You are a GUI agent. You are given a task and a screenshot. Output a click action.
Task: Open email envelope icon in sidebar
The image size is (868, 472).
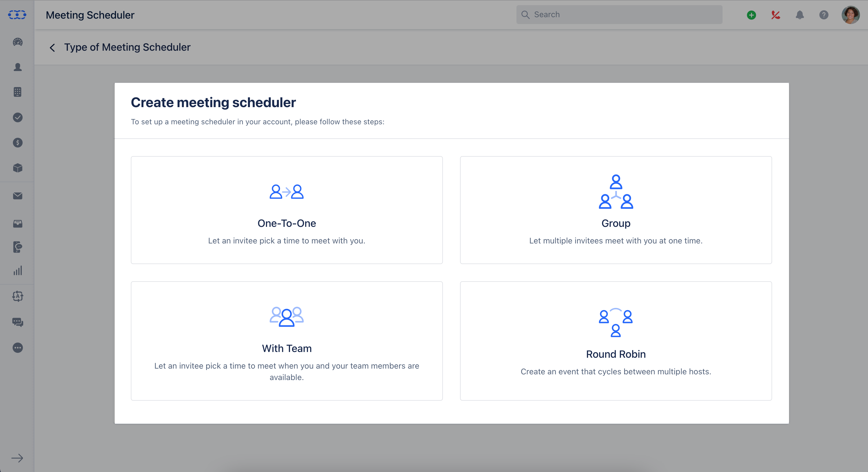pos(17,196)
